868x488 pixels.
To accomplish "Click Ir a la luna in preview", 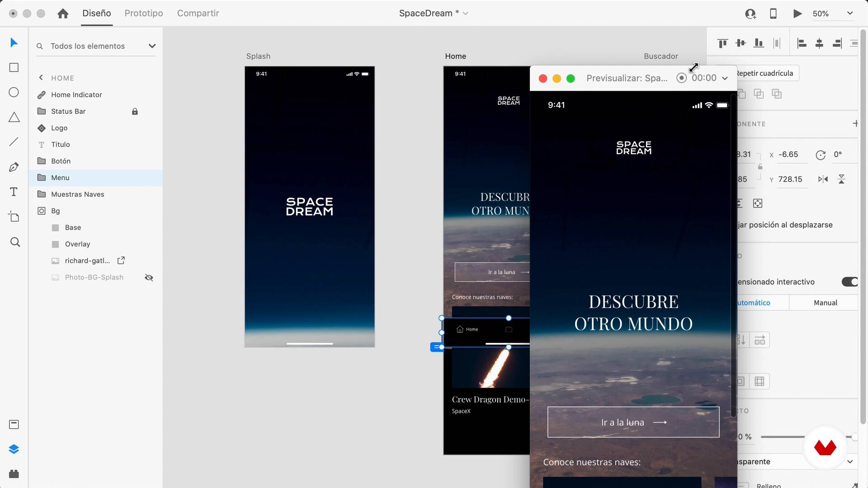I will pyautogui.click(x=633, y=422).
